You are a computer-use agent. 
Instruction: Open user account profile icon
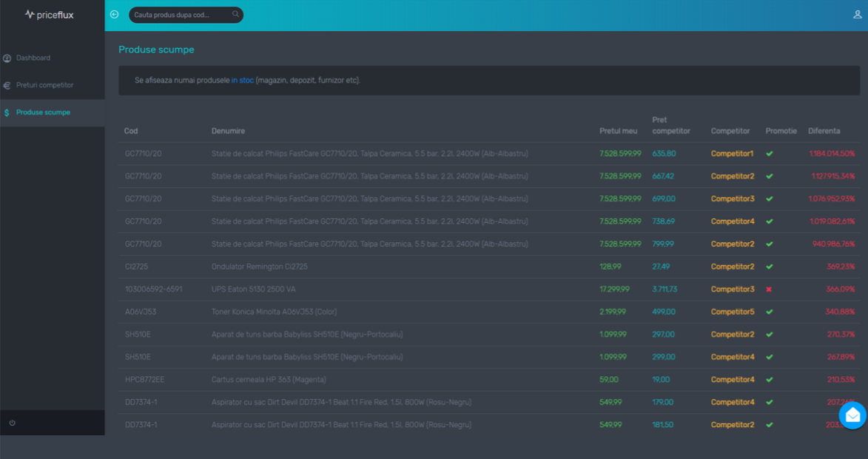tap(857, 15)
